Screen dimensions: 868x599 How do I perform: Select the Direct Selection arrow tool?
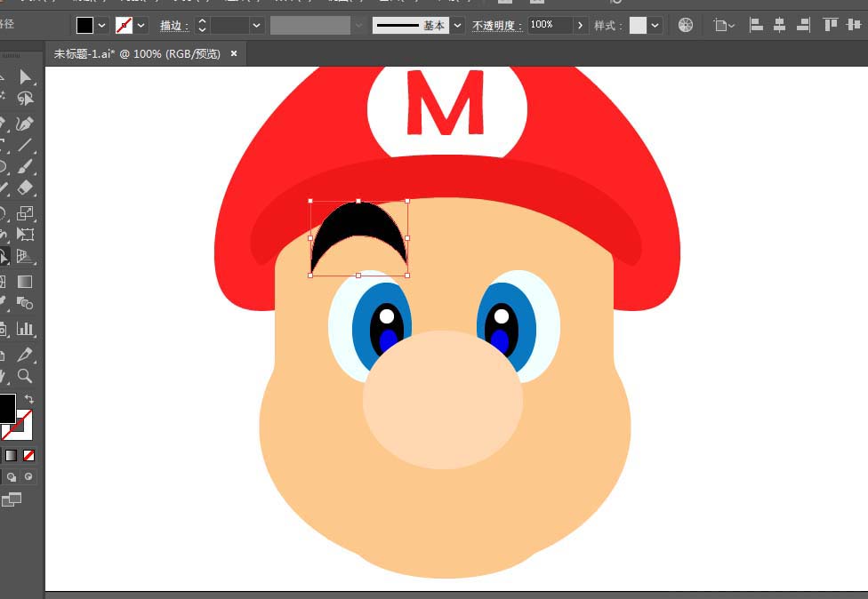(25, 76)
